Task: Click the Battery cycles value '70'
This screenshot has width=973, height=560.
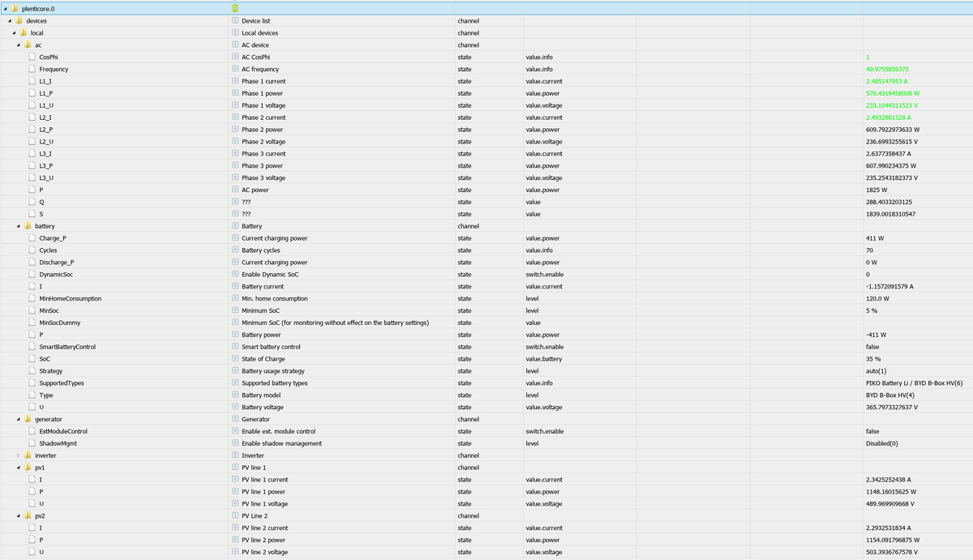Action: tap(869, 250)
